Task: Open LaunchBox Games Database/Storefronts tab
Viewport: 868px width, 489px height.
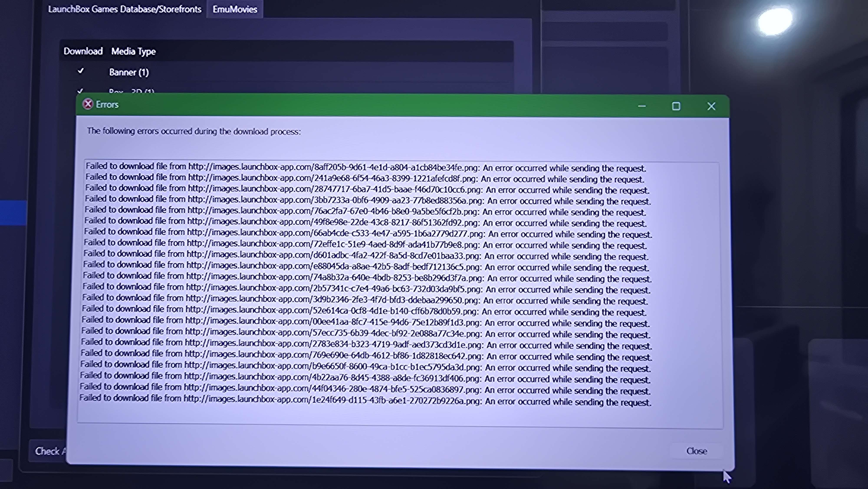Action: (125, 9)
